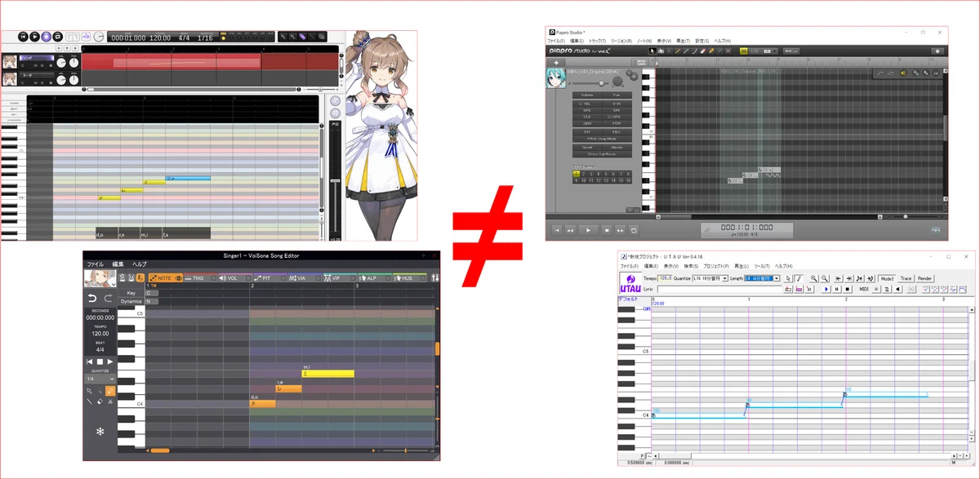Toggle the loop button in CeVIO transport
The height and width of the screenshot is (479, 980).
click(58, 37)
